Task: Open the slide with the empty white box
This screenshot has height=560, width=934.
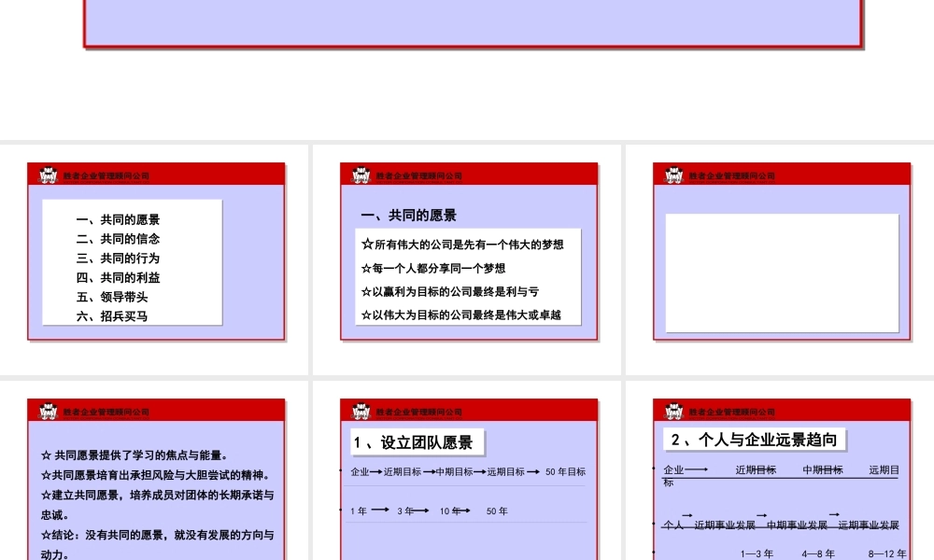Action: pos(782,251)
